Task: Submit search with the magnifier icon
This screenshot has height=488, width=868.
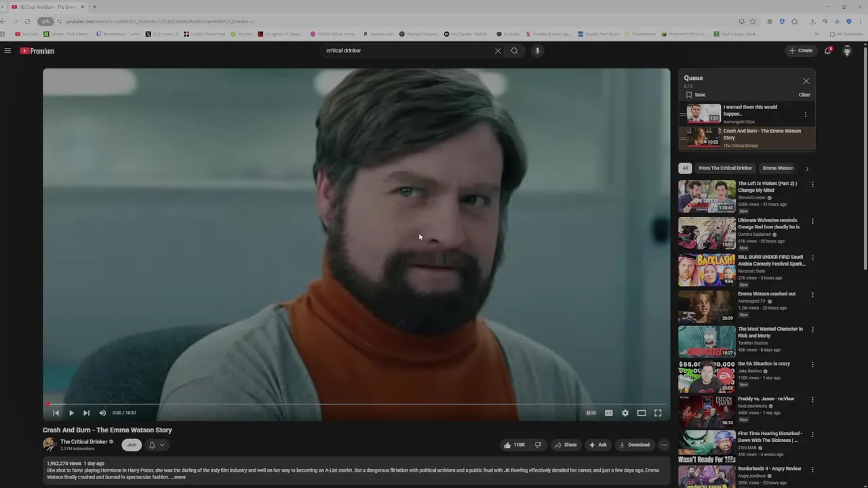Action: [514, 51]
